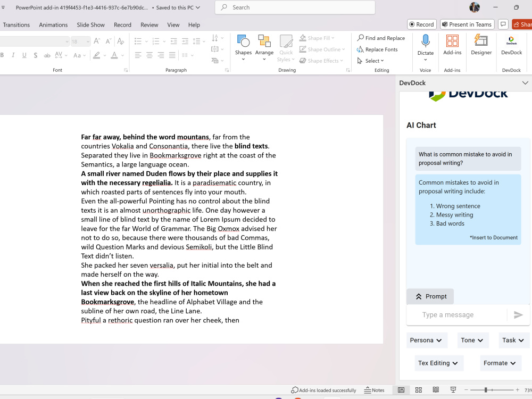Start Slide Show from status bar
The image size is (532, 399).
(x=453, y=390)
